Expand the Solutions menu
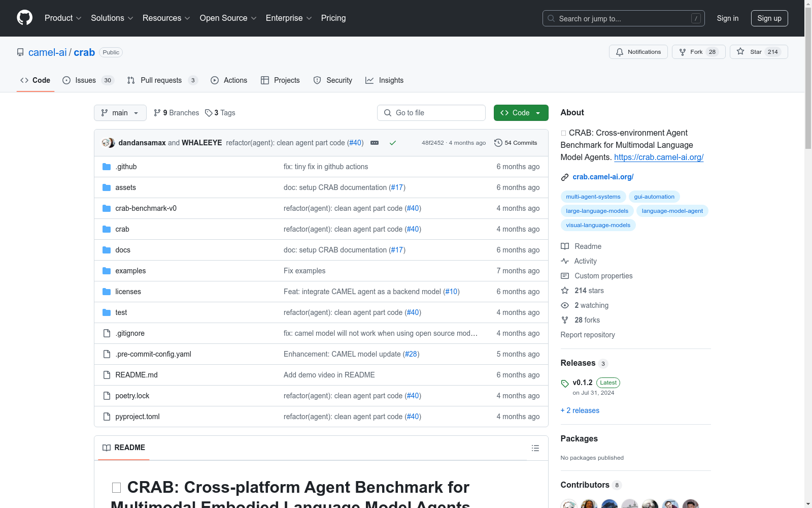 coord(112,18)
